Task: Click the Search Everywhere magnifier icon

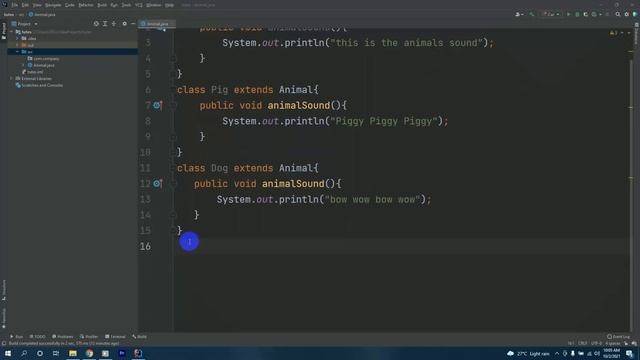Action: pos(618,14)
